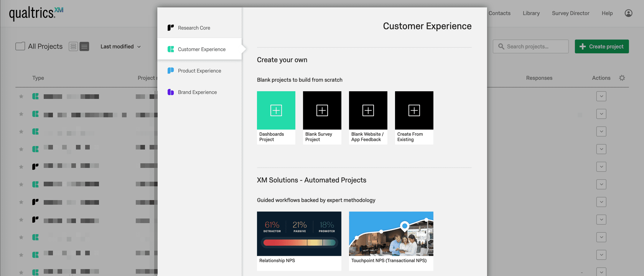Click the Actions column header
The image size is (644, 276).
click(x=601, y=78)
